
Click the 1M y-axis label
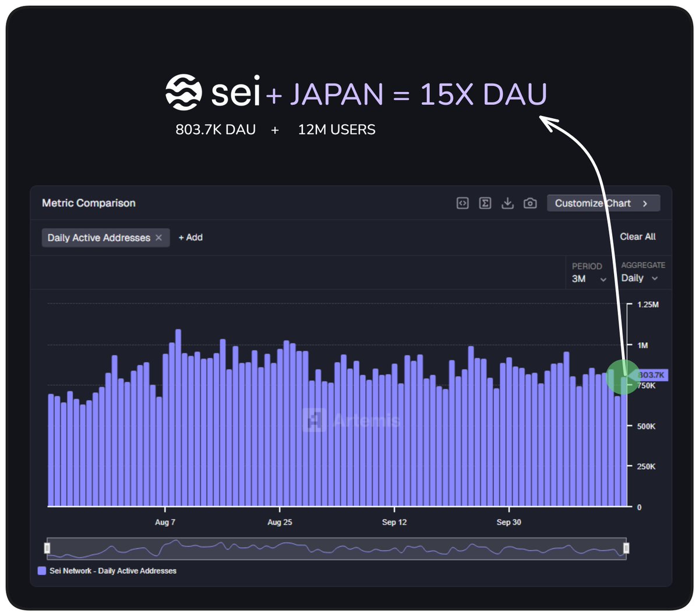pyautogui.click(x=642, y=346)
